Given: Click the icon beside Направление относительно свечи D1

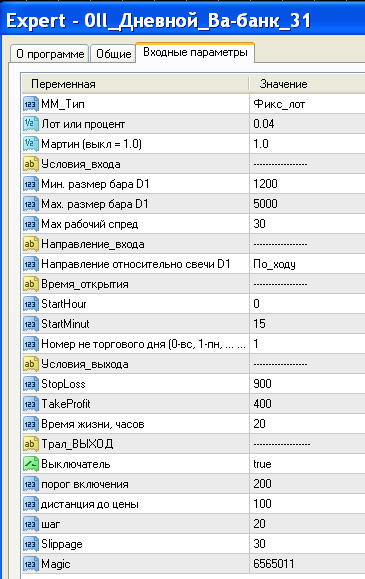Looking at the screenshot, I should 31,264.
